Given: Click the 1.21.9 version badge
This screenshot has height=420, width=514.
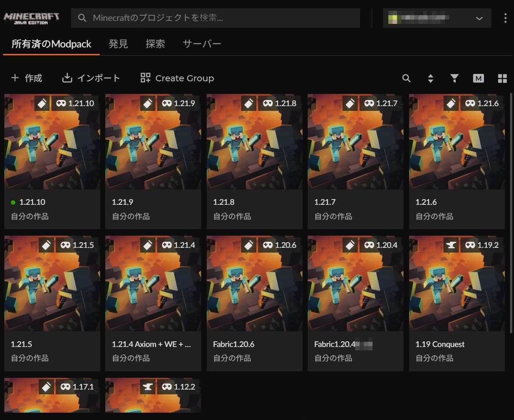Looking at the screenshot, I should (x=178, y=103).
